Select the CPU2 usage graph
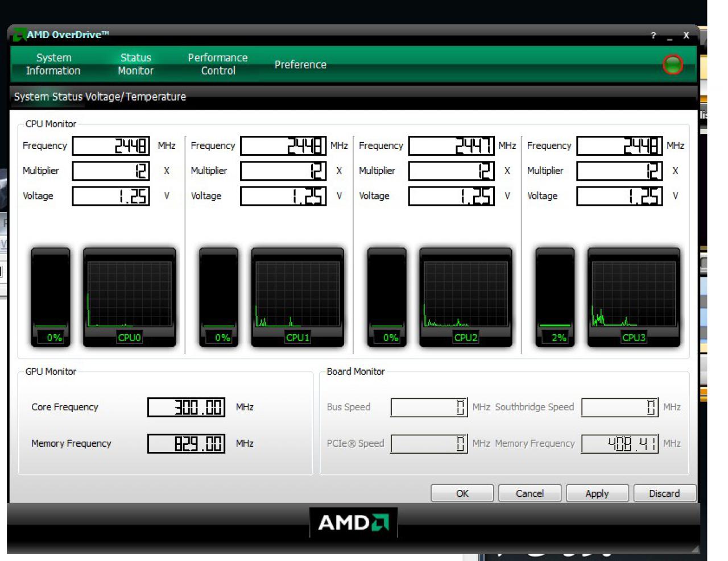This screenshot has height=561, width=728. tap(466, 297)
